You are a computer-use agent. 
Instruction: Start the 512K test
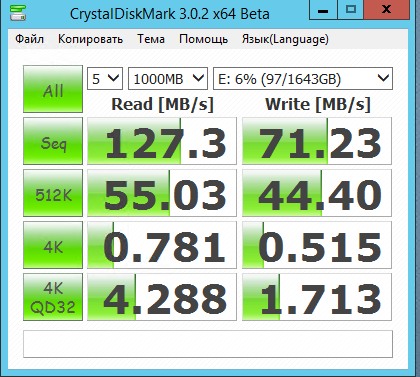point(53,193)
